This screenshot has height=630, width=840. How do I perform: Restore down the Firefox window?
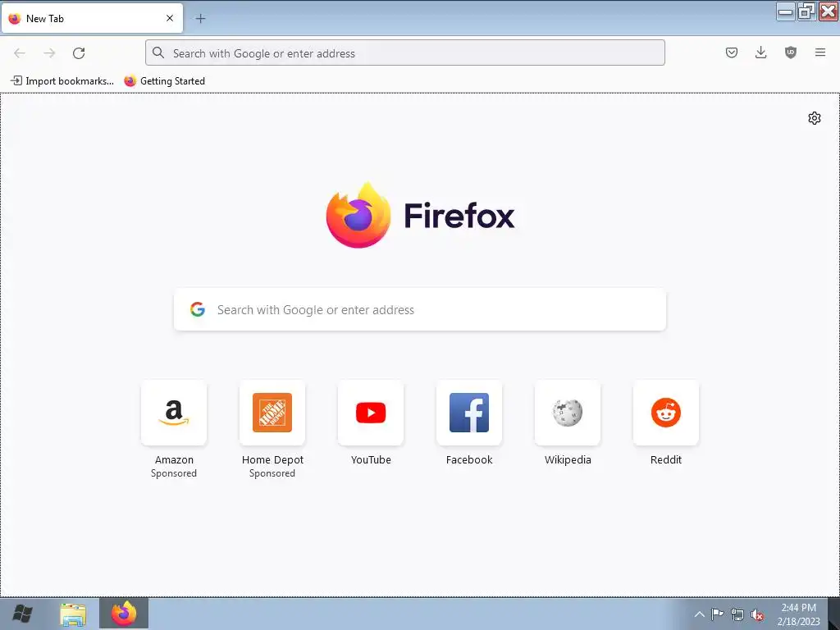click(x=806, y=11)
